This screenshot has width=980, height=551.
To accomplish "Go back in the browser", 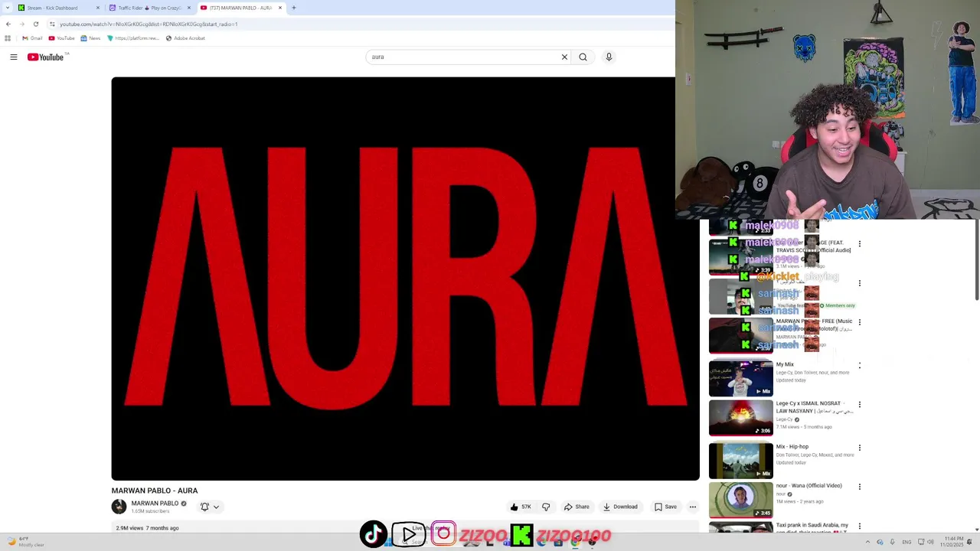I will click(8, 24).
